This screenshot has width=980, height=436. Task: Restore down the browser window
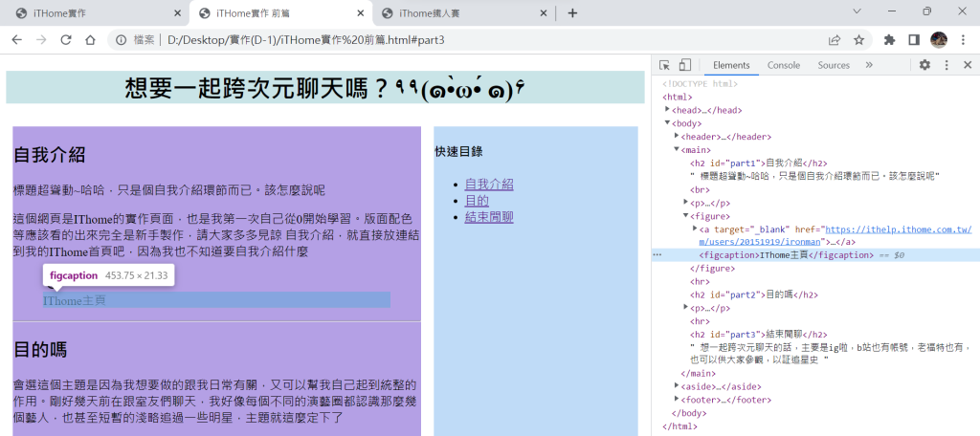pyautogui.click(x=926, y=11)
